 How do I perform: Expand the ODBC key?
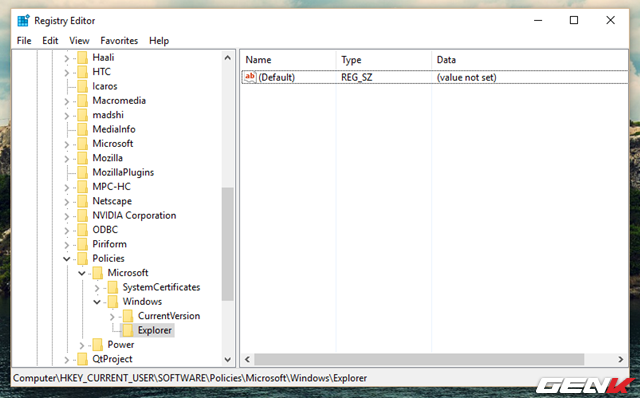pos(67,230)
